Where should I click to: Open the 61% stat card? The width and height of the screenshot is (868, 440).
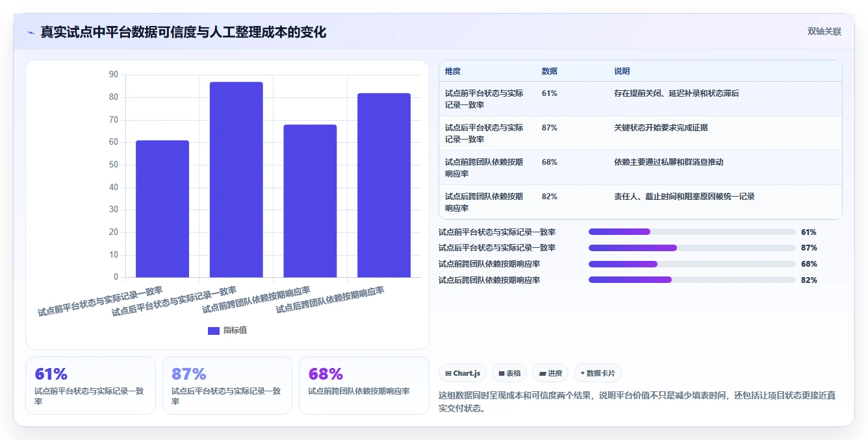point(90,385)
